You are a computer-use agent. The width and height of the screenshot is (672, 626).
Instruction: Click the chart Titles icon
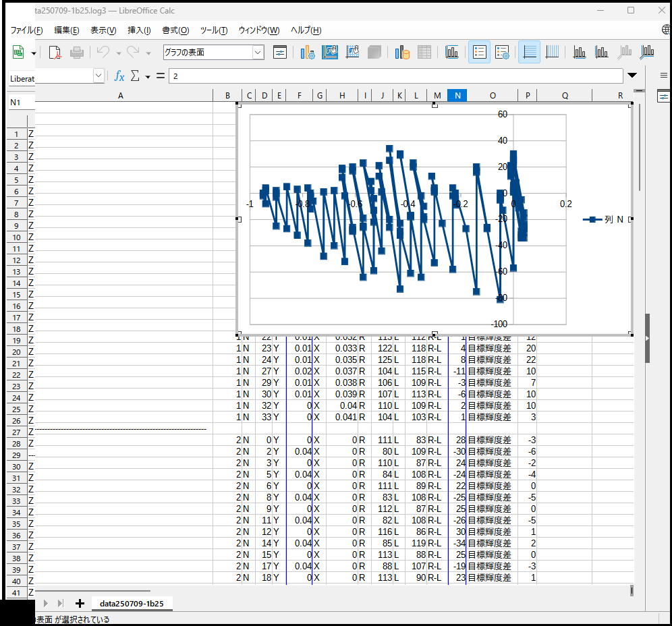pyautogui.click(x=452, y=53)
